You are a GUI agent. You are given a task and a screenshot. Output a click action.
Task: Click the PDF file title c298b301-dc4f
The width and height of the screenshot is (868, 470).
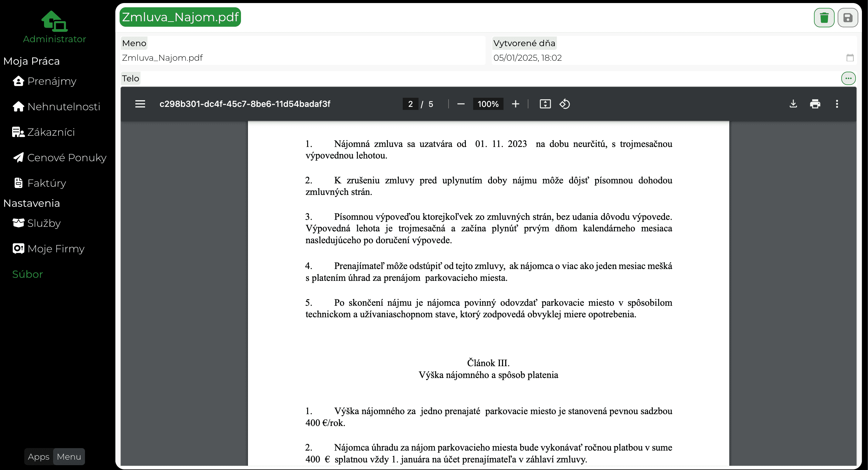(245, 104)
